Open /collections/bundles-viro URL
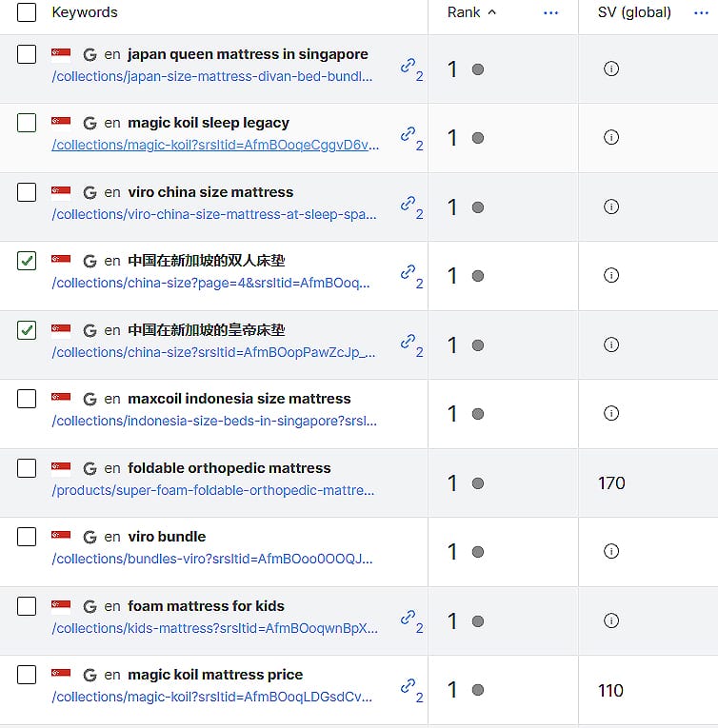Viewport: 718px width, 728px height. (x=212, y=559)
